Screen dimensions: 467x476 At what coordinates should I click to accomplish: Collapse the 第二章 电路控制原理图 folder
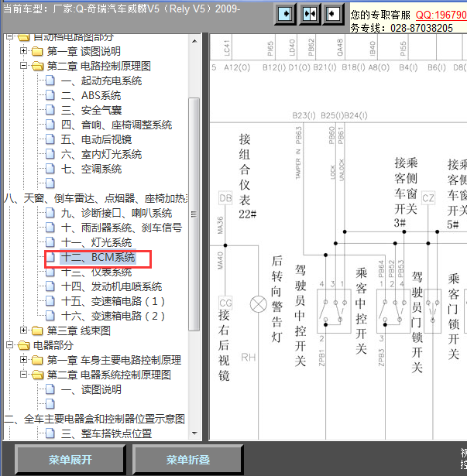(x=23, y=66)
